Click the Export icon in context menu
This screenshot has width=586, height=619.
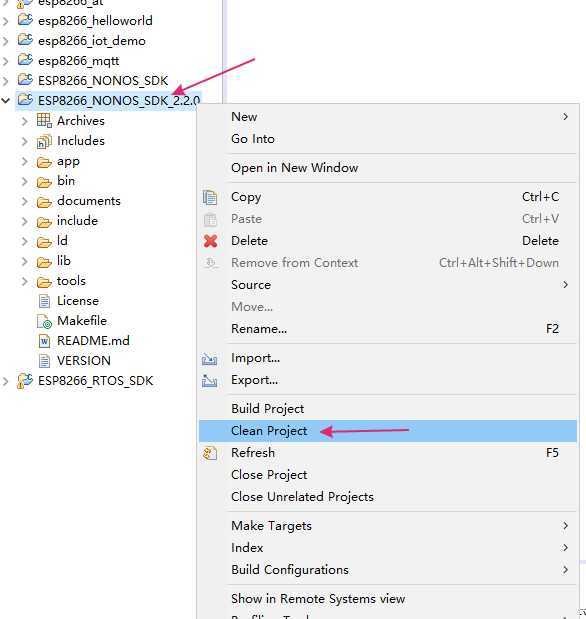(x=209, y=381)
